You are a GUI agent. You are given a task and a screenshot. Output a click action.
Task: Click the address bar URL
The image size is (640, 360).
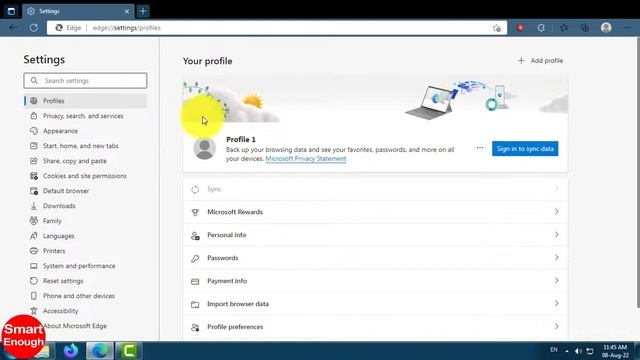[127, 28]
